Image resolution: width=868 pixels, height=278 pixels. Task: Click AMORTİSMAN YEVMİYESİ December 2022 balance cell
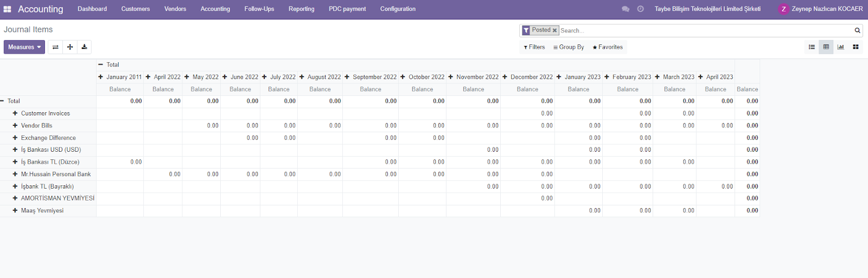(x=527, y=198)
